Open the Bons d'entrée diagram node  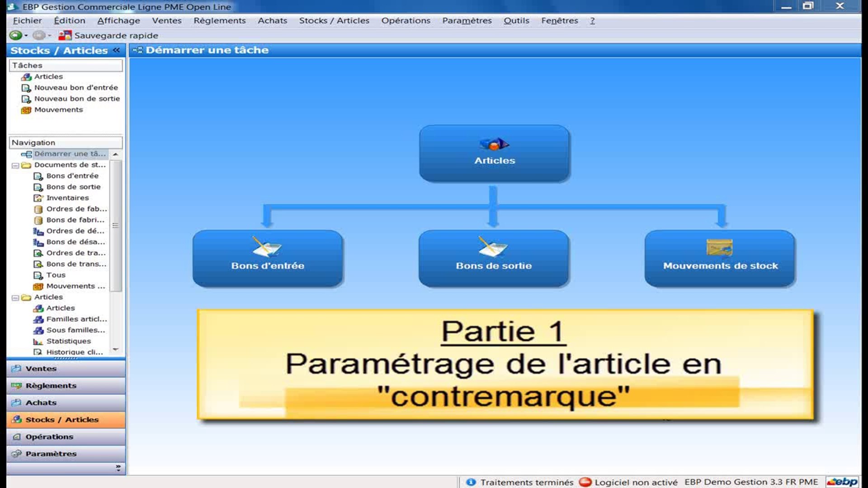coord(268,258)
